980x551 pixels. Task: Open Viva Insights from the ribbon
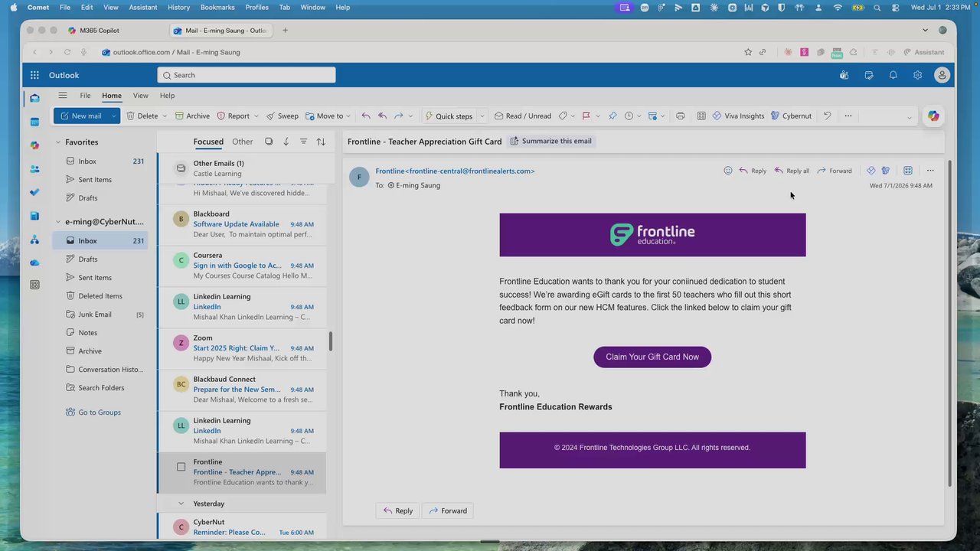738,116
